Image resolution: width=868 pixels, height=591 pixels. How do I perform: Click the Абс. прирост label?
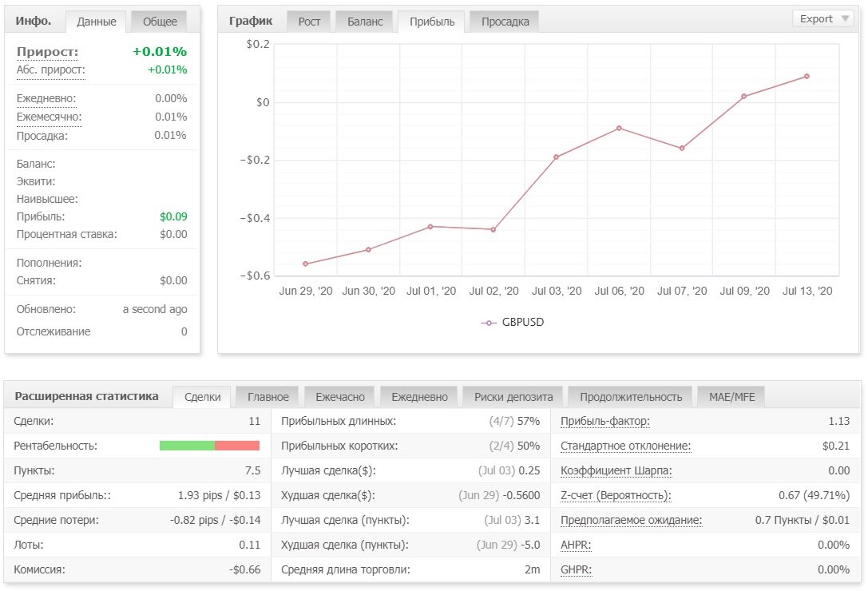point(51,69)
